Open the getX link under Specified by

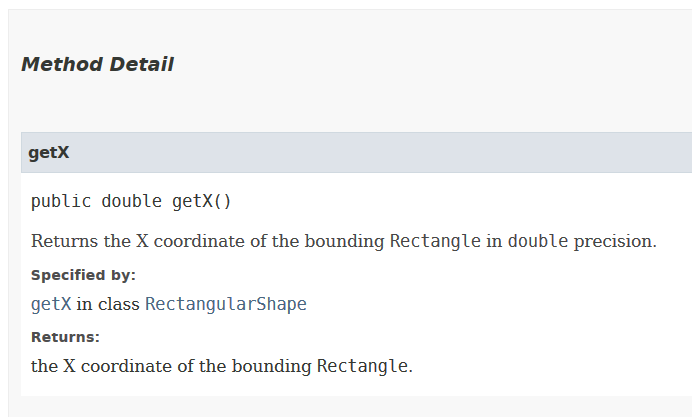(x=51, y=304)
